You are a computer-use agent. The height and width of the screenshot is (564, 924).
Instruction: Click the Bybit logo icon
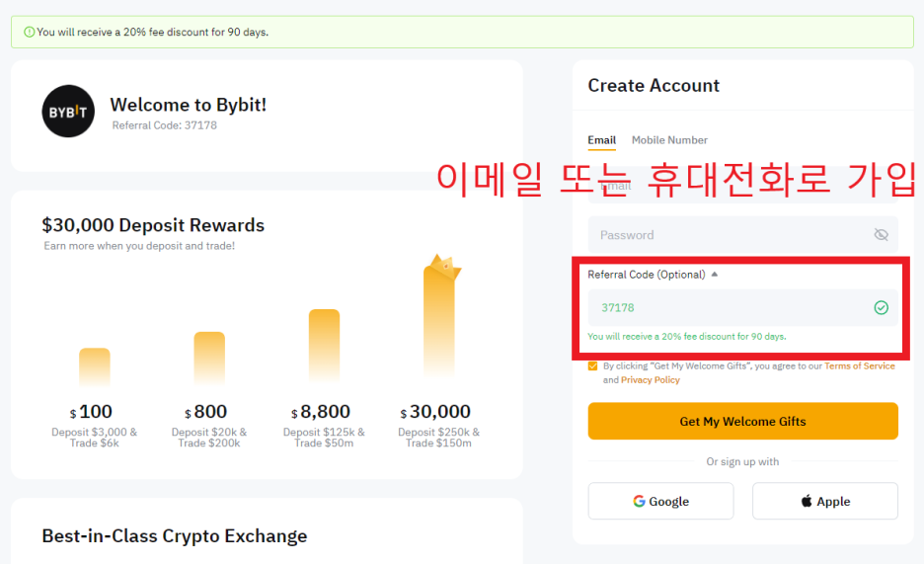[68, 112]
